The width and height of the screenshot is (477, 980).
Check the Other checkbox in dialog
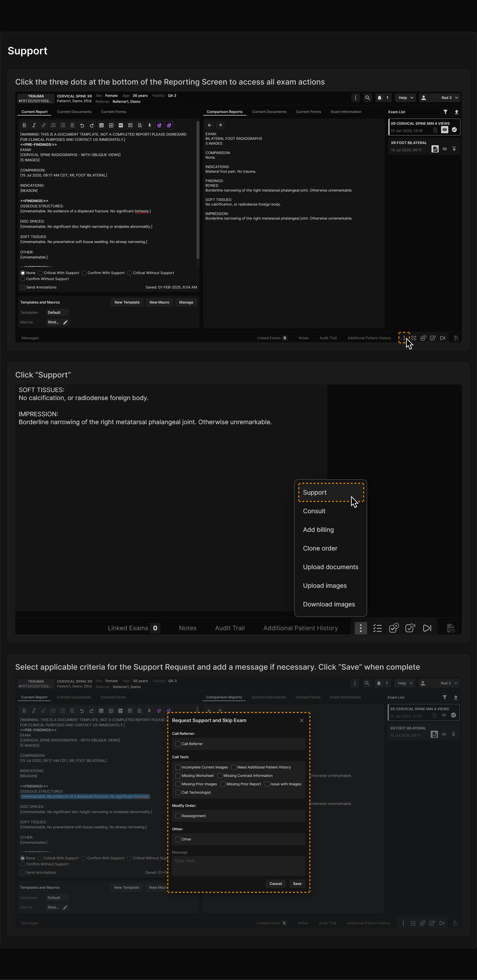178,839
